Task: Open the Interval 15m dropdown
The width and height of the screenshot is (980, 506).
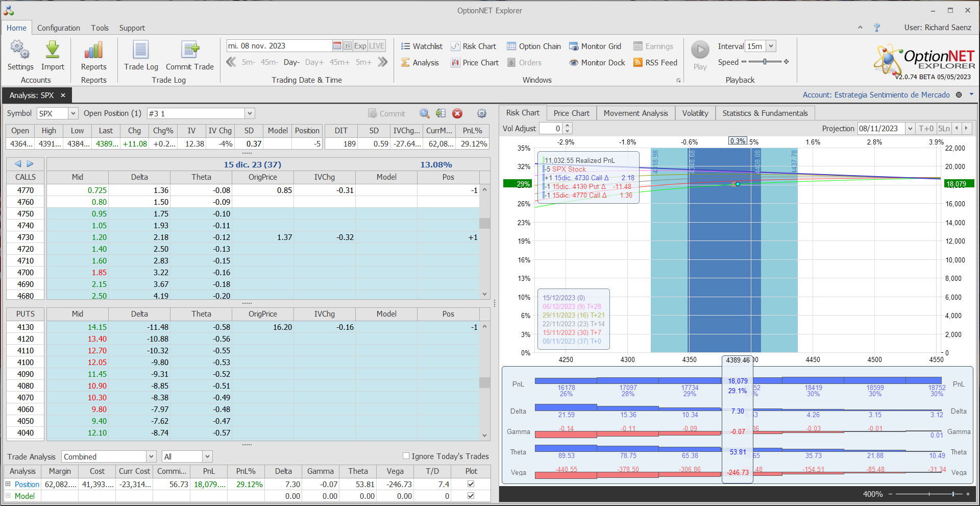Action: [771, 46]
